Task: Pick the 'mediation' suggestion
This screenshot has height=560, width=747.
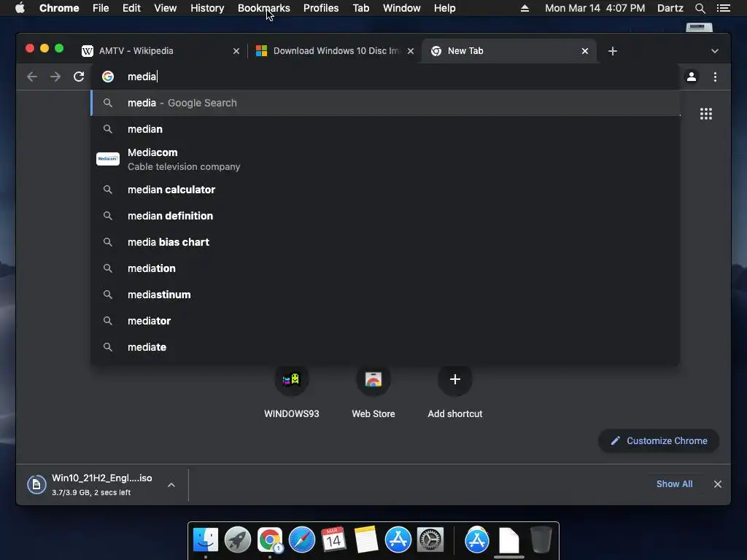Action: click(x=385, y=268)
